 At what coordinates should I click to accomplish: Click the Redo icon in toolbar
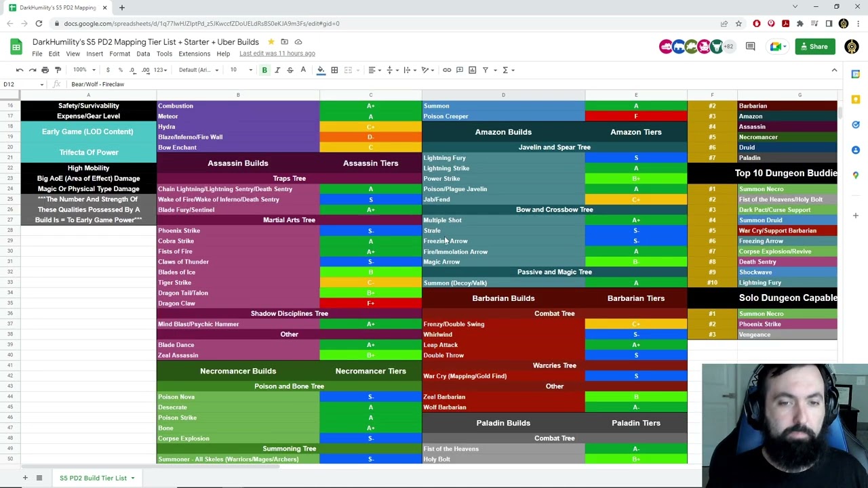[32, 70]
